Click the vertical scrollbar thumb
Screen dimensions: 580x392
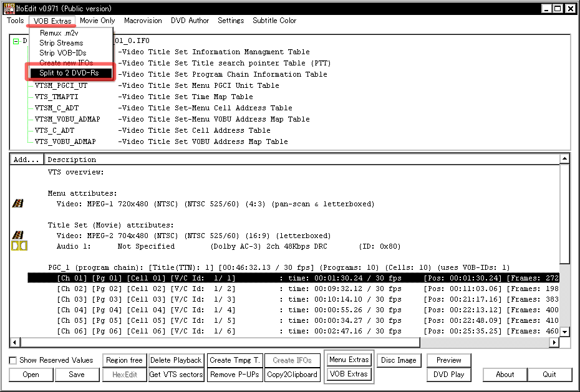[564, 214]
